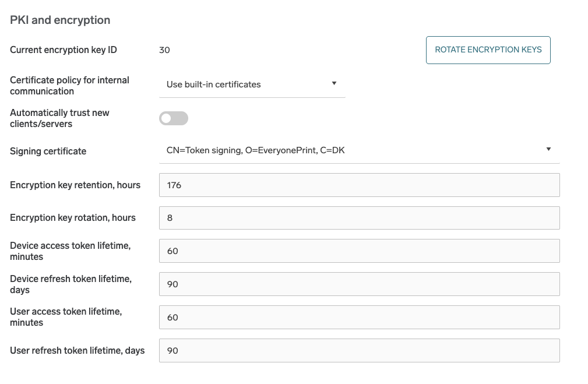Select the Device refresh token lifetime field
Viewport: 588px width, 384px height.
click(x=359, y=284)
